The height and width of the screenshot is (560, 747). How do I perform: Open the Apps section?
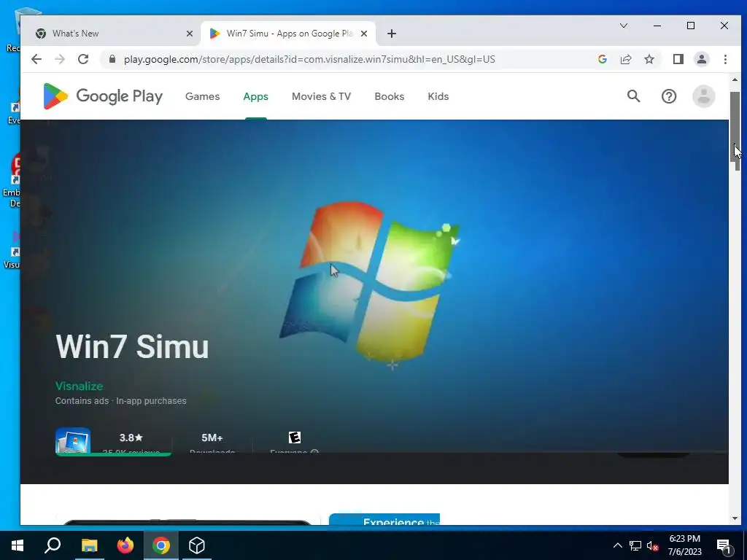click(x=256, y=96)
